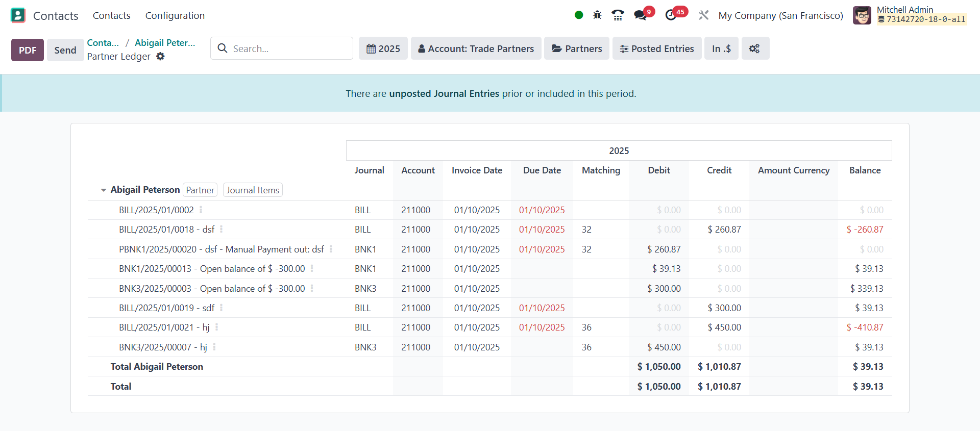The image size is (980, 431).
Task: Open the Partners filter dropdown
Action: point(576,48)
